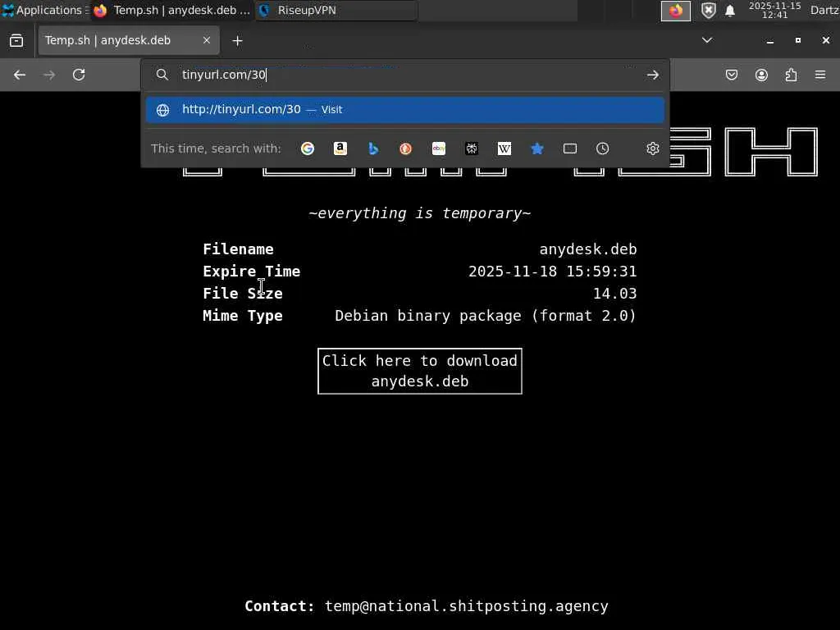Open the shield tray icon
Screen dimensions: 840x630
(709, 10)
